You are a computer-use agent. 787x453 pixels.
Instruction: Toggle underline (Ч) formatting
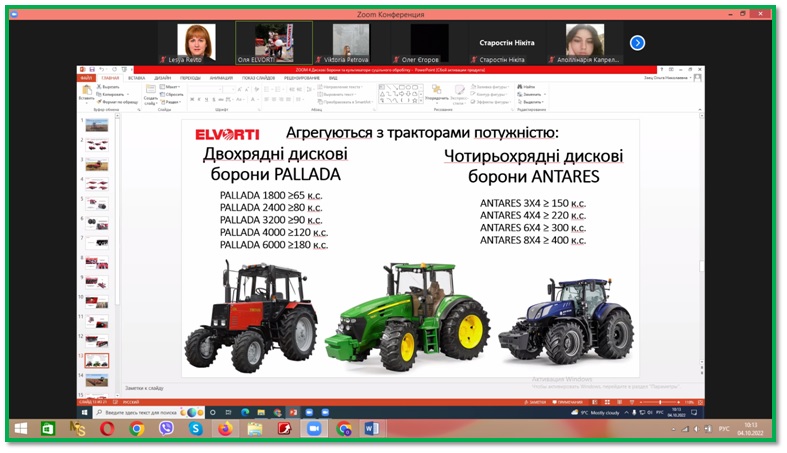pyautogui.click(x=208, y=100)
